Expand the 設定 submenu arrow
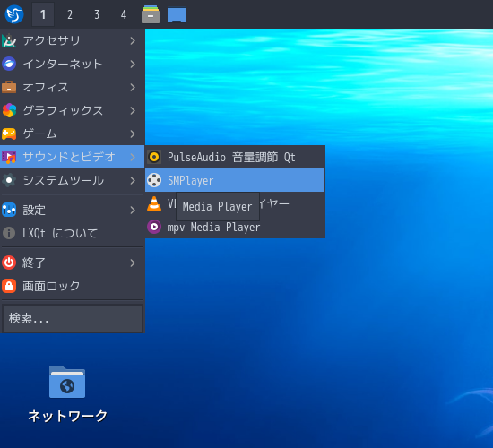The height and width of the screenshot is (448, 493). (133, 210)
